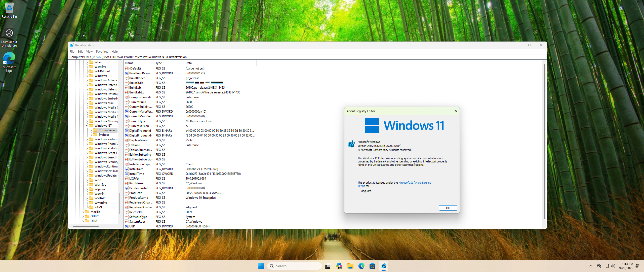Open the Microsoft Software License Terms link
Viewport: 644px width, 272px height.
click(x=414, y=183)
